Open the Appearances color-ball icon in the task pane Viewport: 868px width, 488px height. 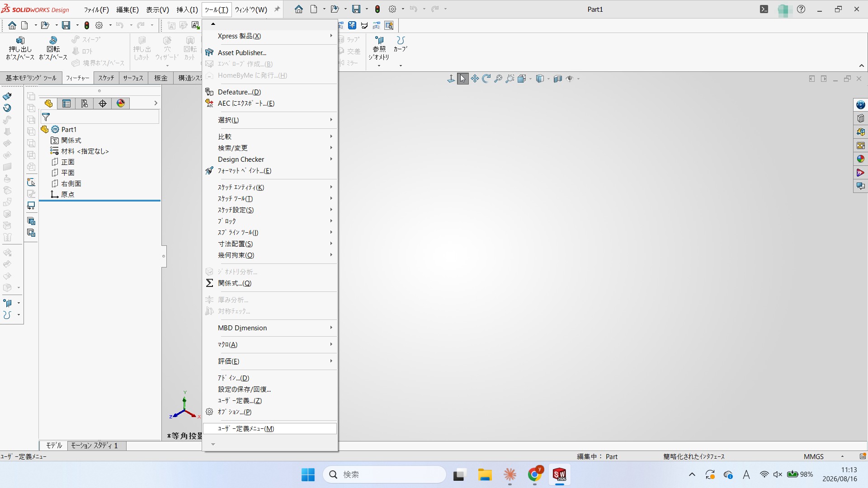pos(860,159)
